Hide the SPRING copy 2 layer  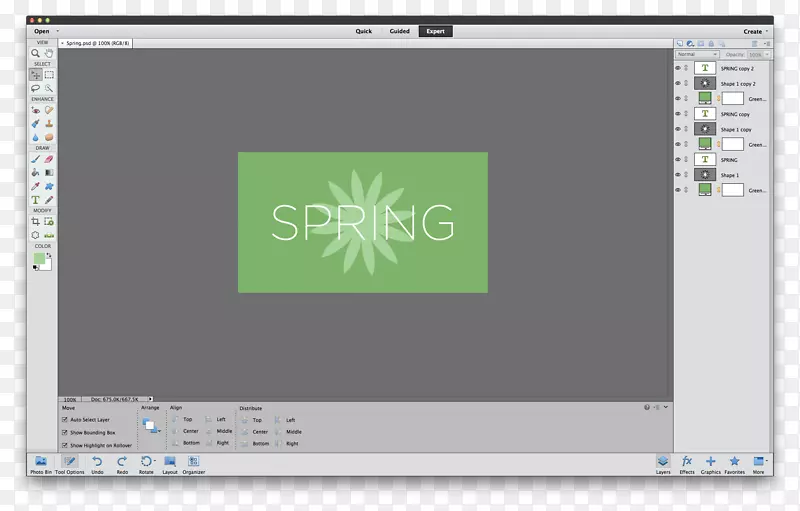tap(678, 68)
